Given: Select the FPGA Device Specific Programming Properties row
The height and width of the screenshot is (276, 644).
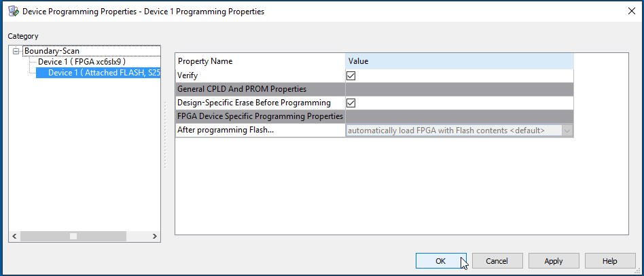Looking at the screenshot, I should coord(260,116).
